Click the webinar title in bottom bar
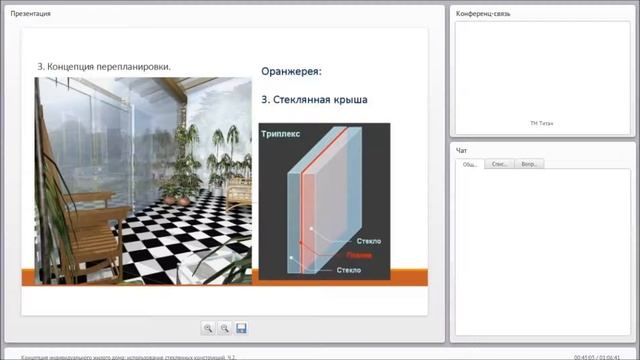This screenshot has width=640, height=360. (128, 358)
